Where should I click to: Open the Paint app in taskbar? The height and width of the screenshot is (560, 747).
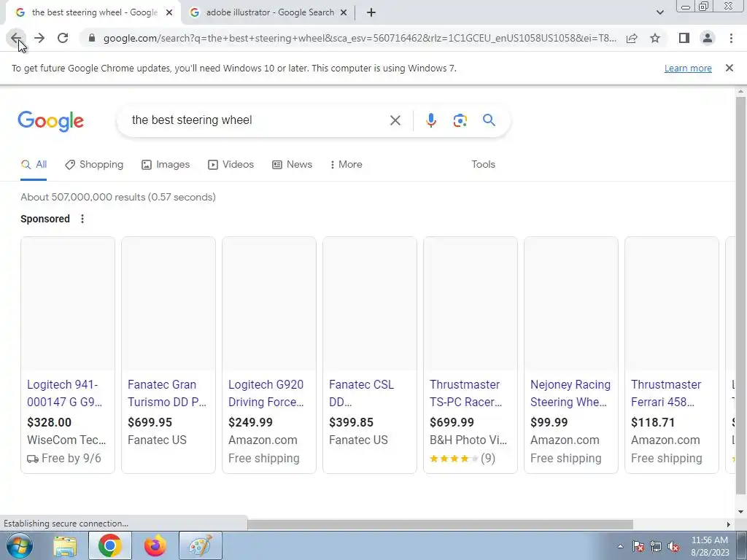[201, 545]
